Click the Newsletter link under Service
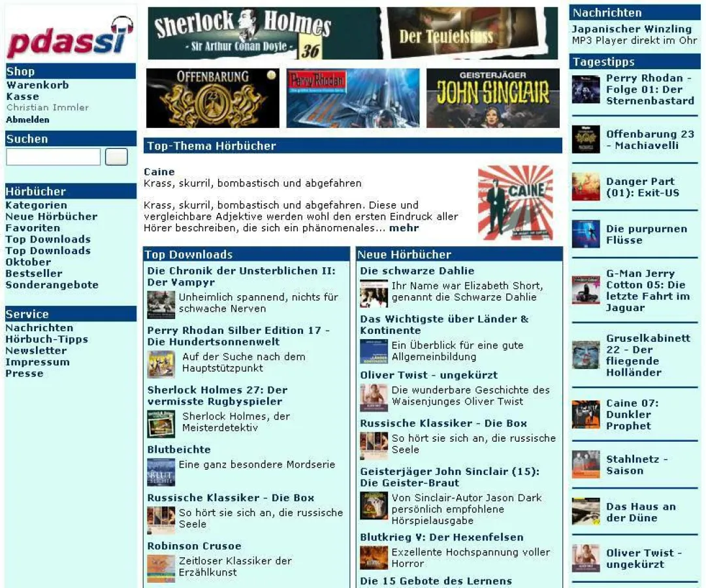The height and width of the screenshot is (588, 706). (x=37, y=351)
